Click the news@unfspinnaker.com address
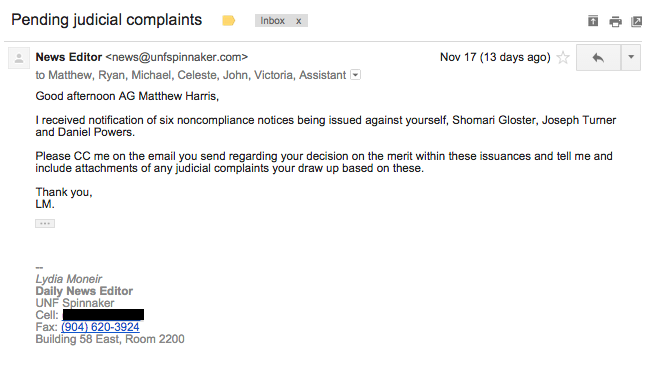Image resolution: width=655 pixels, height=367 pixels. pyautogui.click(x=177, y=57)
